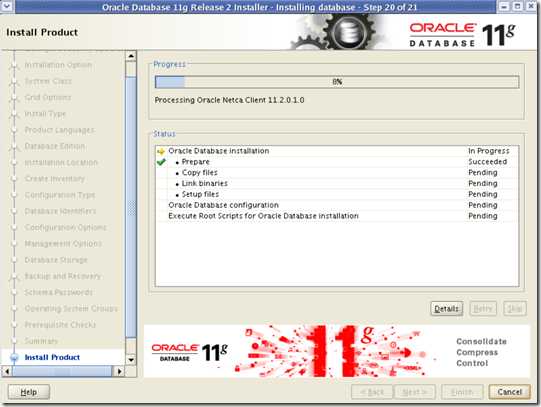Click 'Processing Oracle Netca Client 11.2.0.1.0' text
This screenshot has height=407, width=541.
(x=229, y=100)
